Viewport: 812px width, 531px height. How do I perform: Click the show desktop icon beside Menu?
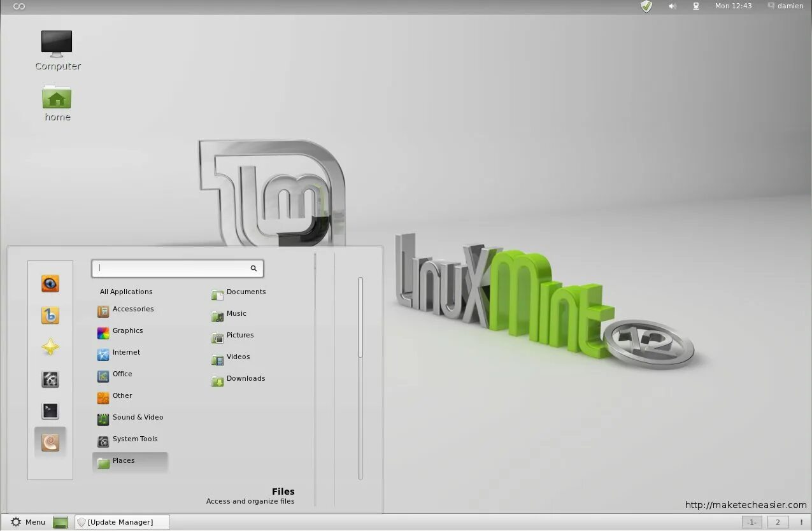point(61,523)
